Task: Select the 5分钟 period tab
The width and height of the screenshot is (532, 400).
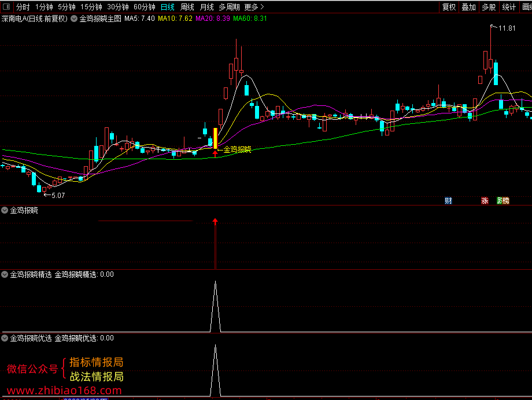Action: point(66,7)
